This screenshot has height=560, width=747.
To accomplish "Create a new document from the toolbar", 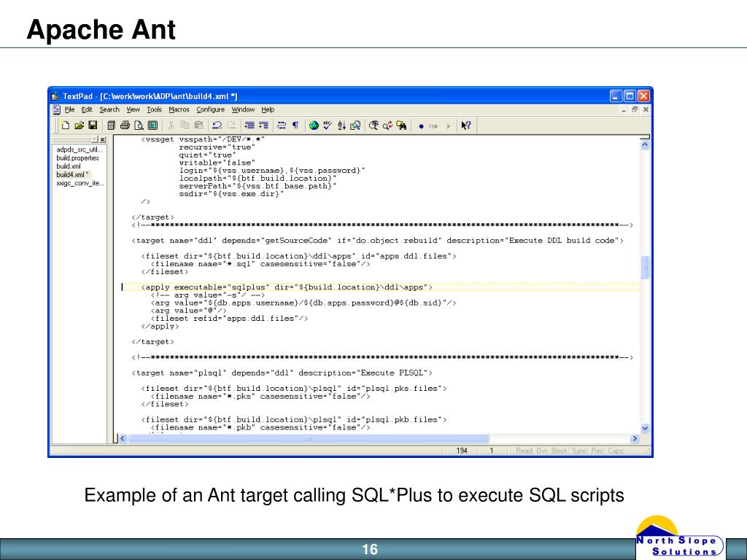I will [x=66, y=125].
